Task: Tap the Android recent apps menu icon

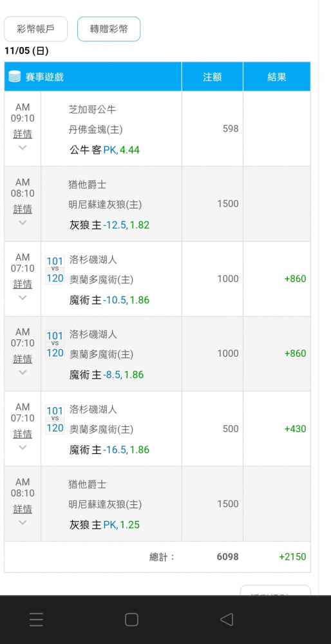Action: 36,620
